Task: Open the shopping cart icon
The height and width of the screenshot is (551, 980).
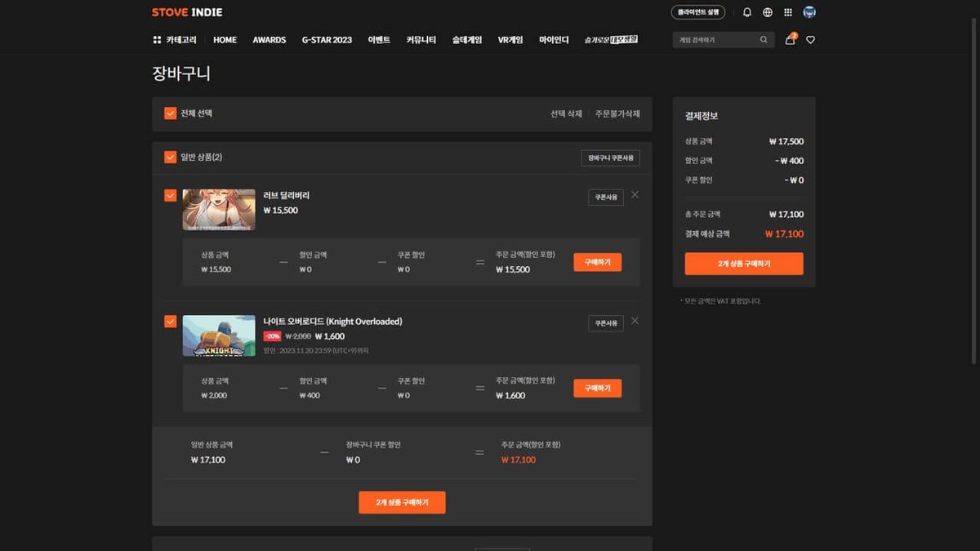Action: [x=790, y=39]
